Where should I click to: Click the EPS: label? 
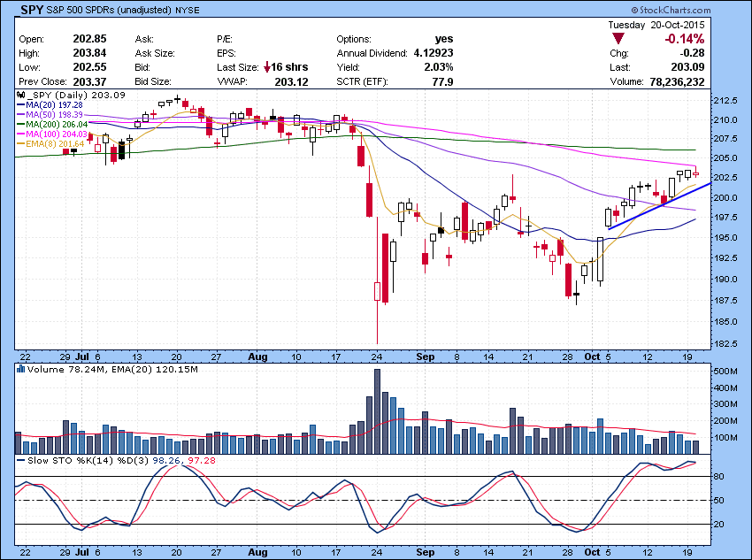226,53
